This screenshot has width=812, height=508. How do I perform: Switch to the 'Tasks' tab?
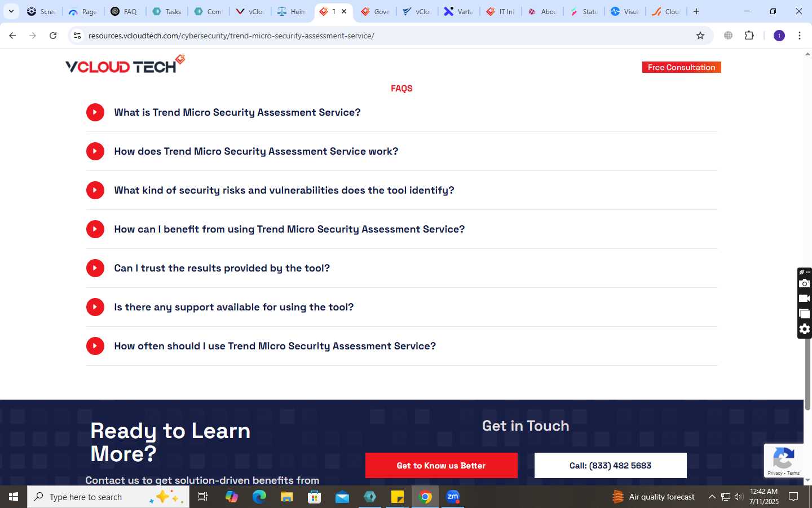tap(166, 11)
